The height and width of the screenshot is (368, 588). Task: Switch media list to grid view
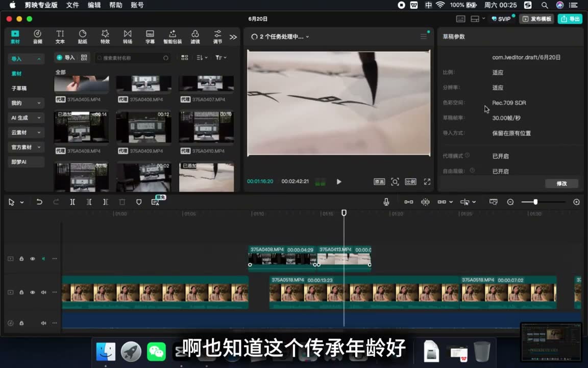(184, 57)
